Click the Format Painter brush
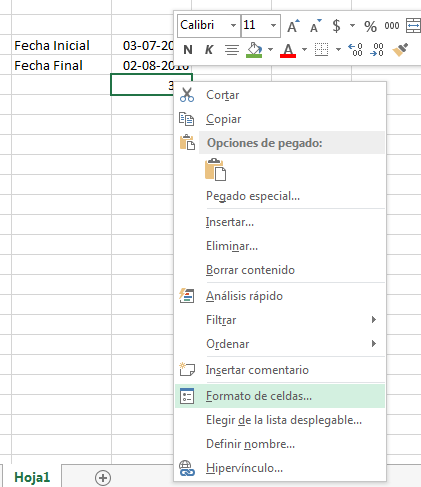Image resolution: width=421 pixels, height=487 pixels. (400, 50)
